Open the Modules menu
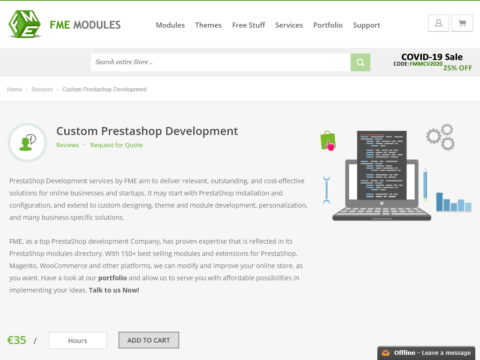Viewport: 480px width, 360px height. (x=170, y=25)
